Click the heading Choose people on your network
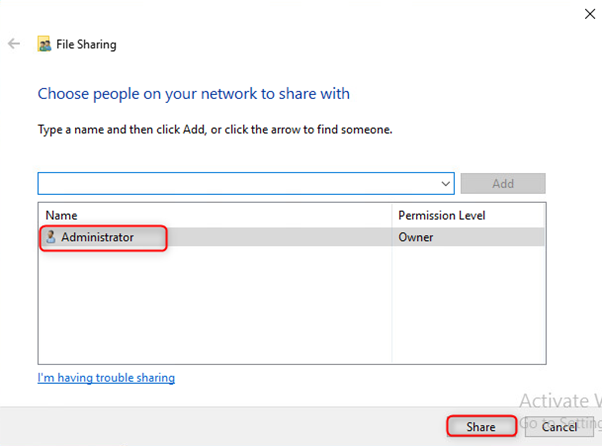602x446 pixels. tap(194, 94)
